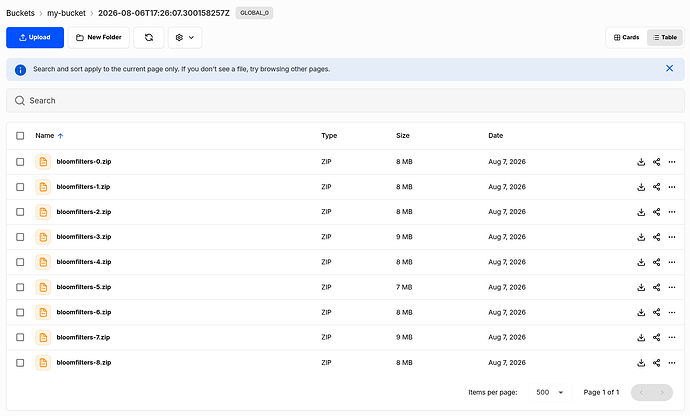The image size is (690, 416).
Task: Download bloomfilters-1.zip via its download icon
Action: click(x=641, y=187)
